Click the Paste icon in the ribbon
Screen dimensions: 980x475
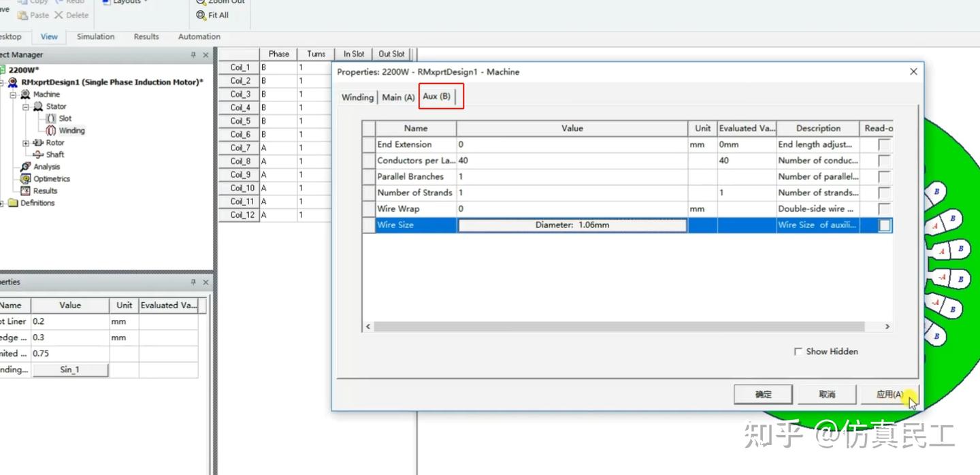pos(22,15)
